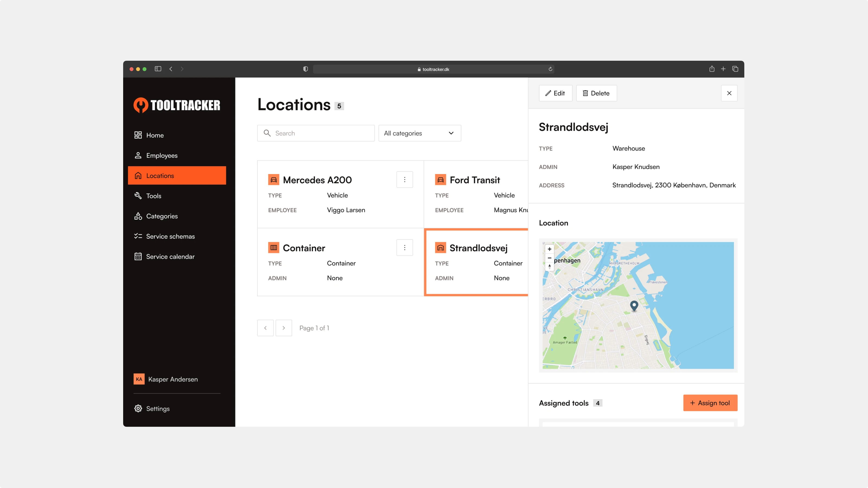Click the map zoom out minus icon
Viewport: 868px width, 488px height.
click(x=549, y=258)
